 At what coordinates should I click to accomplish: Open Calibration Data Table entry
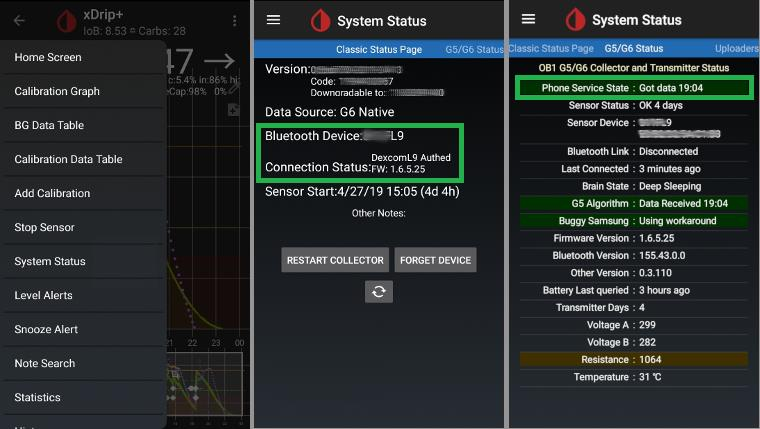coord(83,159)
